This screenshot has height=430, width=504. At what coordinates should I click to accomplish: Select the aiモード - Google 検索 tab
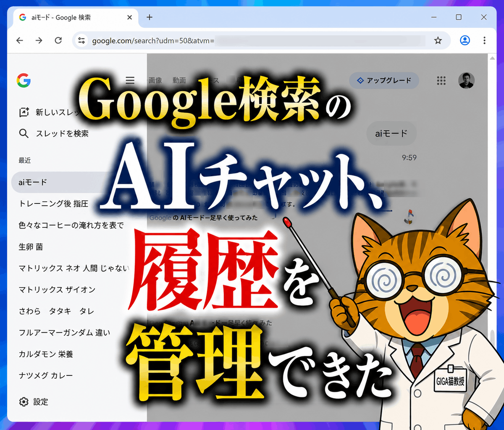76,17
